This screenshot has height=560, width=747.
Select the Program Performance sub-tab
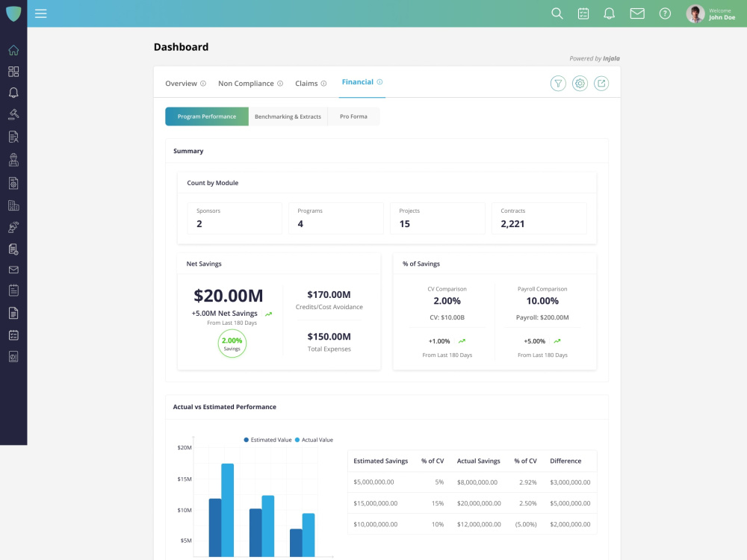(207, 116)
